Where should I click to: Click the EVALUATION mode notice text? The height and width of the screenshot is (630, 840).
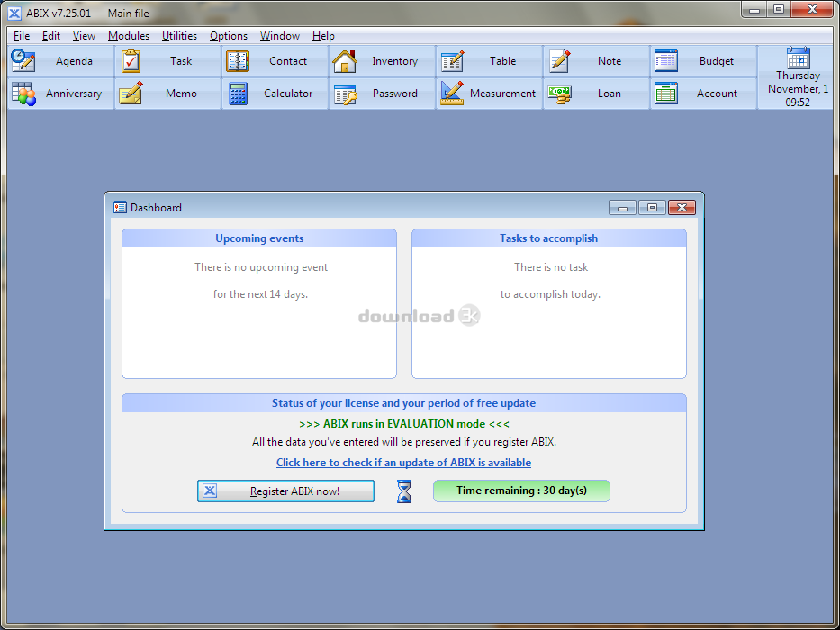coord(404,424)
